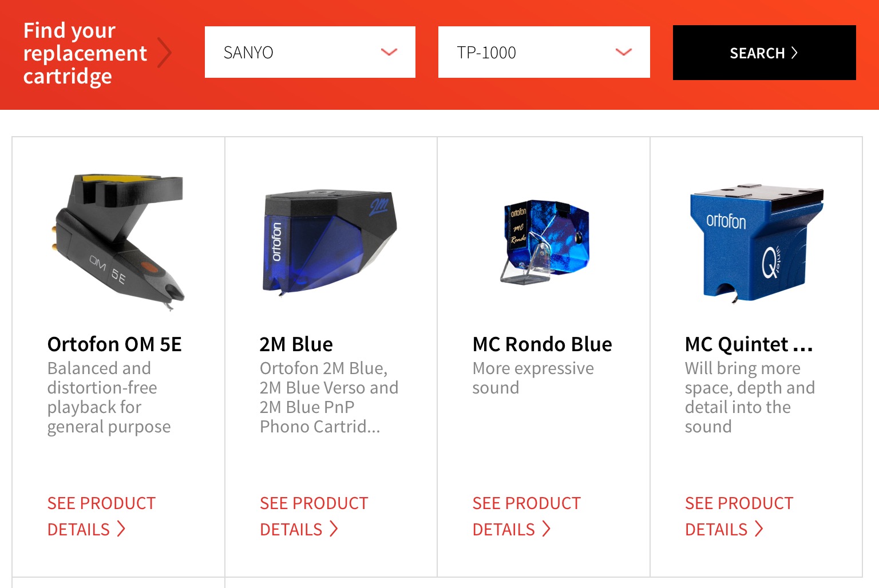
Task: Click the MC Rondo Blue cartridge image
Action: coord(545,241)
